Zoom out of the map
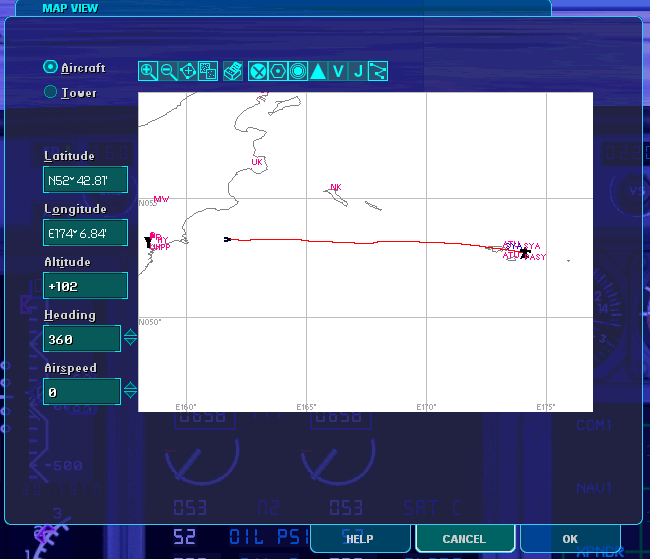 [x=168, y=71]
